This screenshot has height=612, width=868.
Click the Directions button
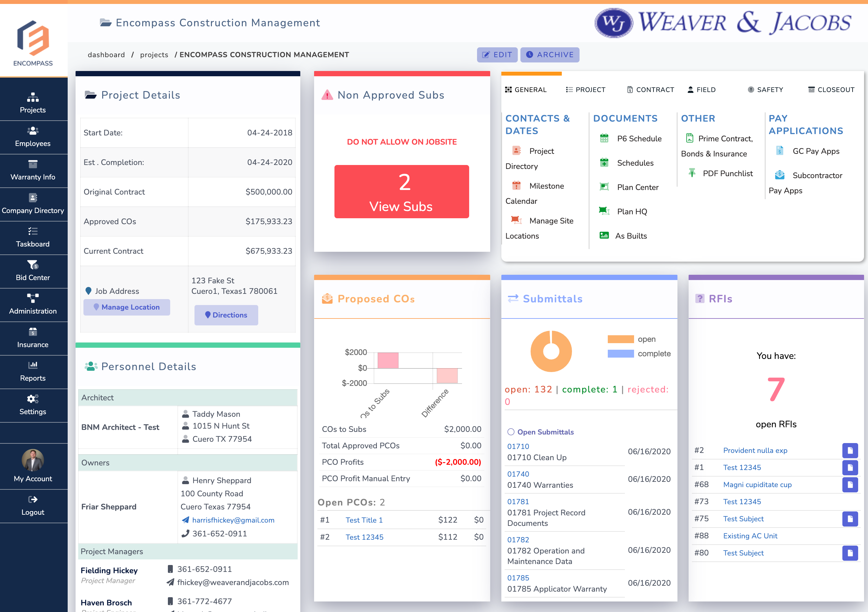(226, 315)
